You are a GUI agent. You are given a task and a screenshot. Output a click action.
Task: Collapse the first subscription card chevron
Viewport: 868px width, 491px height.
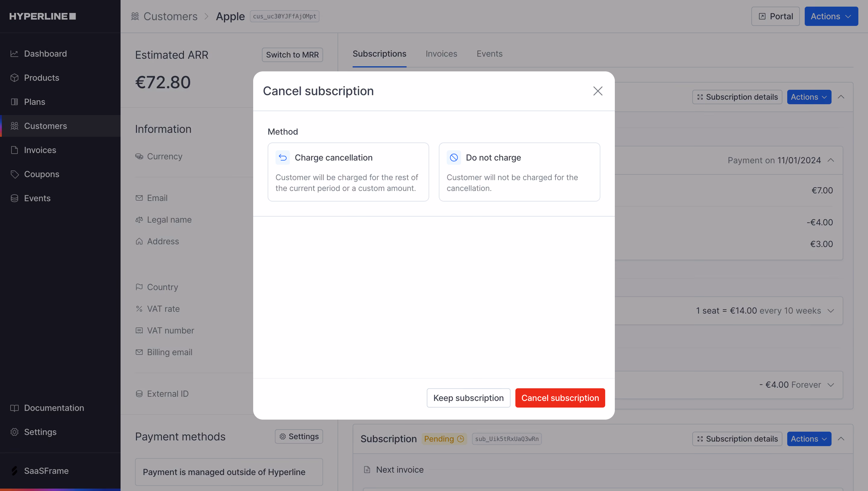(x=841, y=97)
